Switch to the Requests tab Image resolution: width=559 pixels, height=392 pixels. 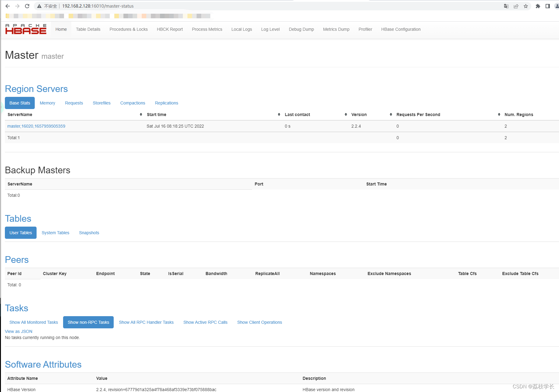click(x=74, y=103)
